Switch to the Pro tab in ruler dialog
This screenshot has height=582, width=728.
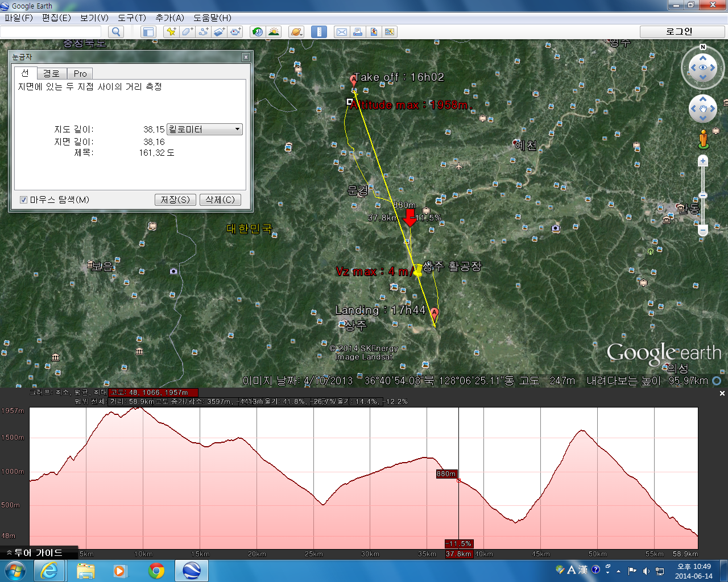80,73
